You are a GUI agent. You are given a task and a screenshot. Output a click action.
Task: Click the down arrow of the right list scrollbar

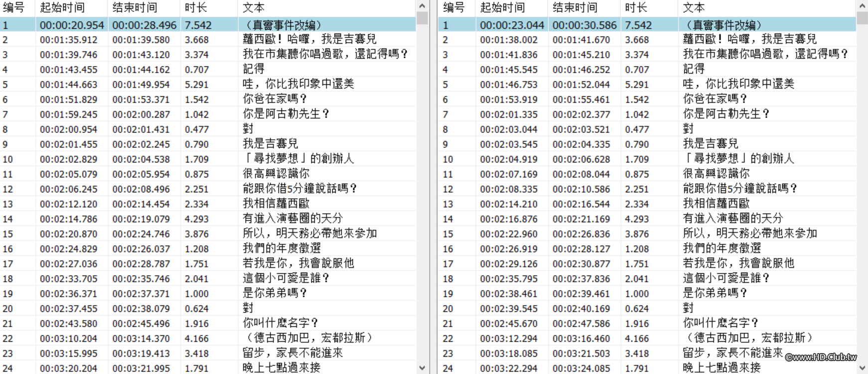(x=862, y=368)
